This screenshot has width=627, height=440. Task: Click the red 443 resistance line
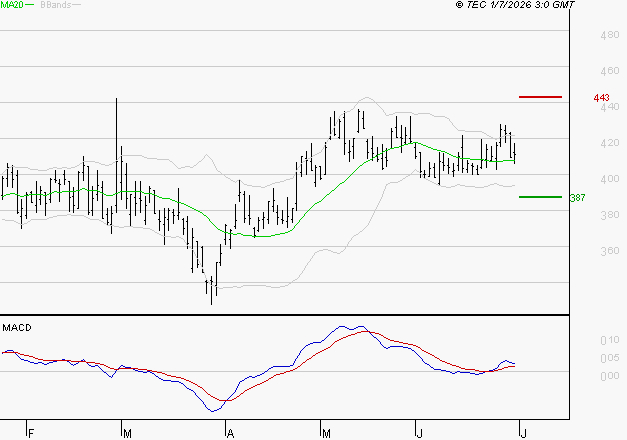click(540, 97)
